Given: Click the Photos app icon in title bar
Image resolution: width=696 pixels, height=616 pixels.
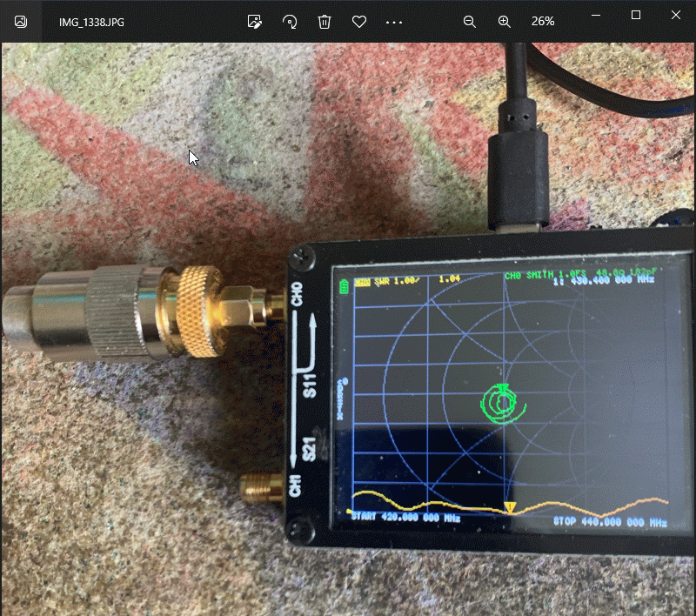Looking at the screenshot, I should (x=21, y=21).
